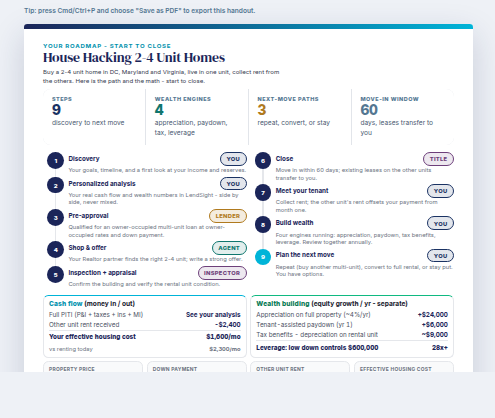Click the EFFECTIVE HOUSING COST card
The width and height of the screenshot is (495, 418).
pos(404,367)
